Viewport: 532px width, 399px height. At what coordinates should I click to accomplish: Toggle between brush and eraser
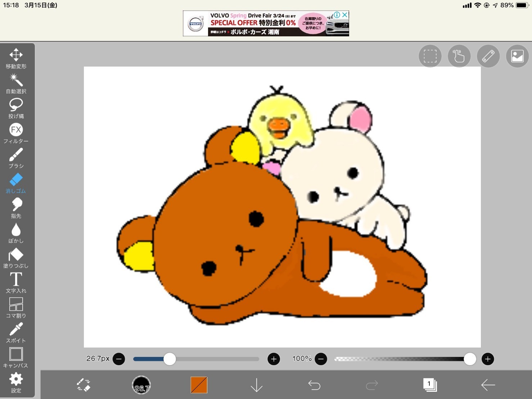(x=84, y=385)
